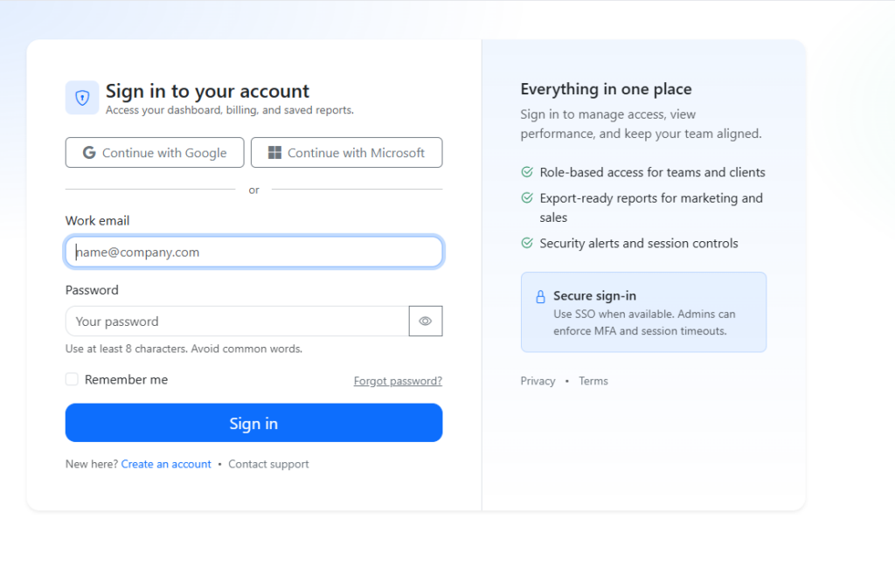Show password using the eye icon
Image resolution: width=895 pixels, height=588 pixels.
point(425,322)
